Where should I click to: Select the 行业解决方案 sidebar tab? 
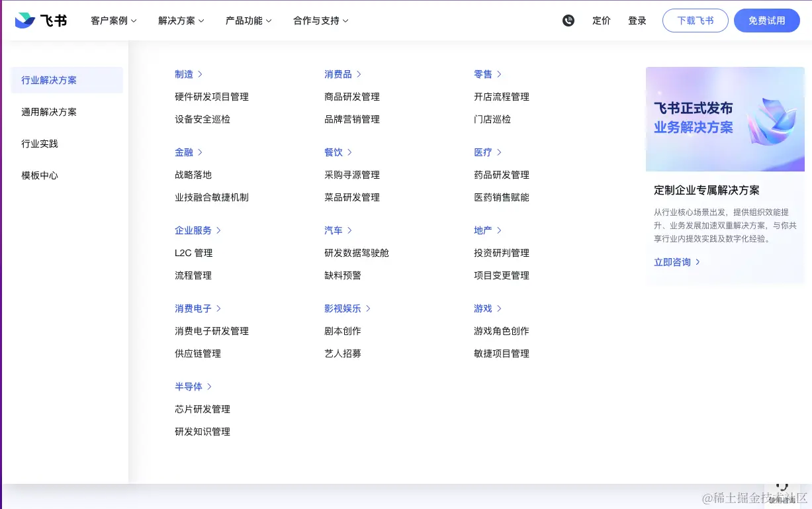point(67,80)
